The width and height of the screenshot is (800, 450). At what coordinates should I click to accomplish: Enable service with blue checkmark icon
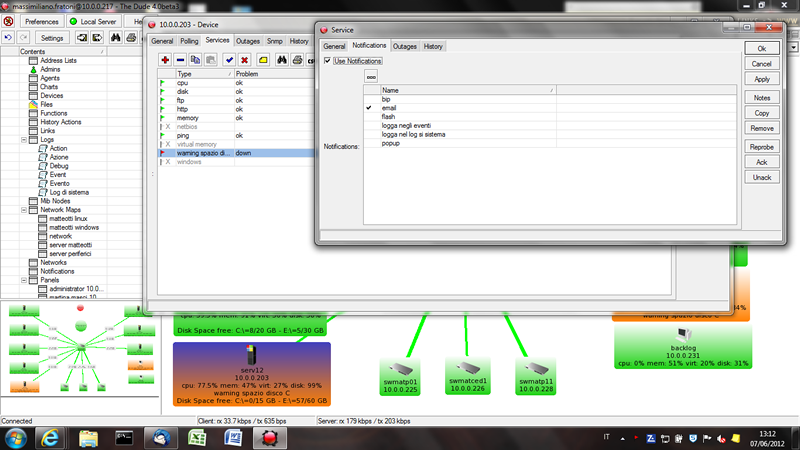tap(229, 60)
